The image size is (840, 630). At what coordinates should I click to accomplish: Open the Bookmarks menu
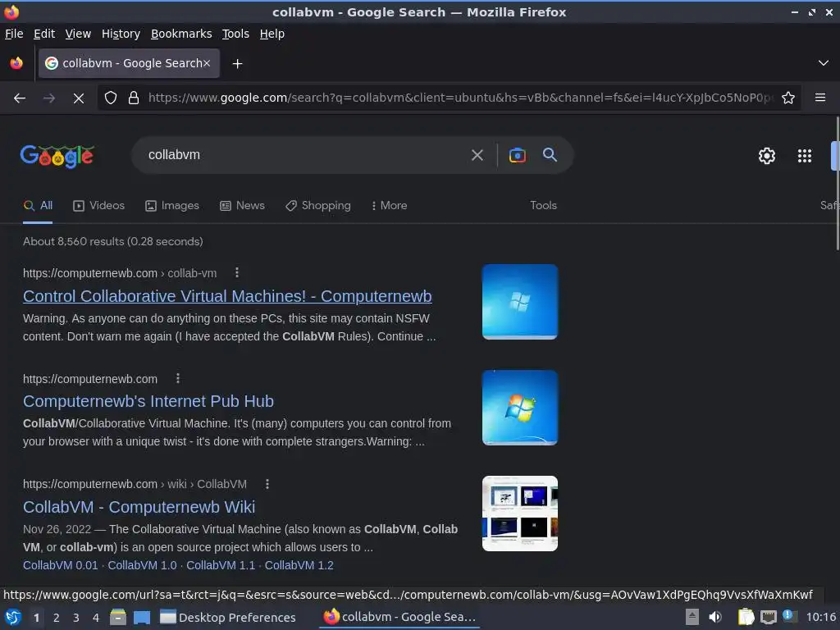181,34
